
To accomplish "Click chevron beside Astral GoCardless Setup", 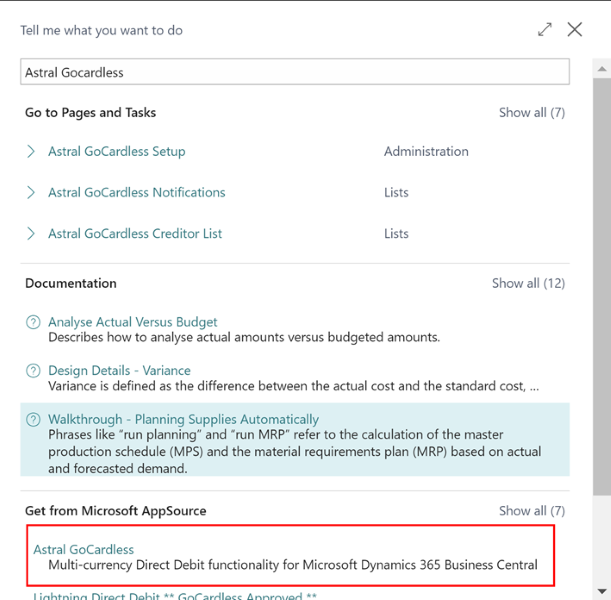I will coord(32,152).
